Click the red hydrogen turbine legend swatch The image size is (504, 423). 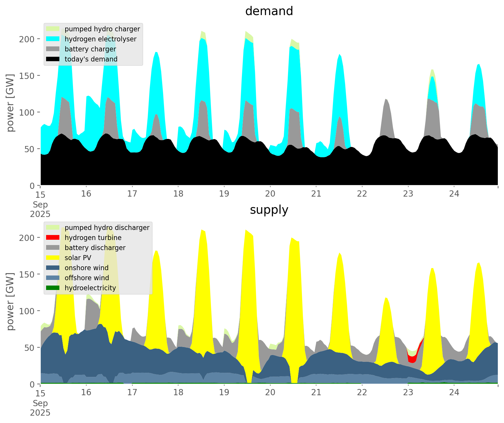click(x=53, y=238)
